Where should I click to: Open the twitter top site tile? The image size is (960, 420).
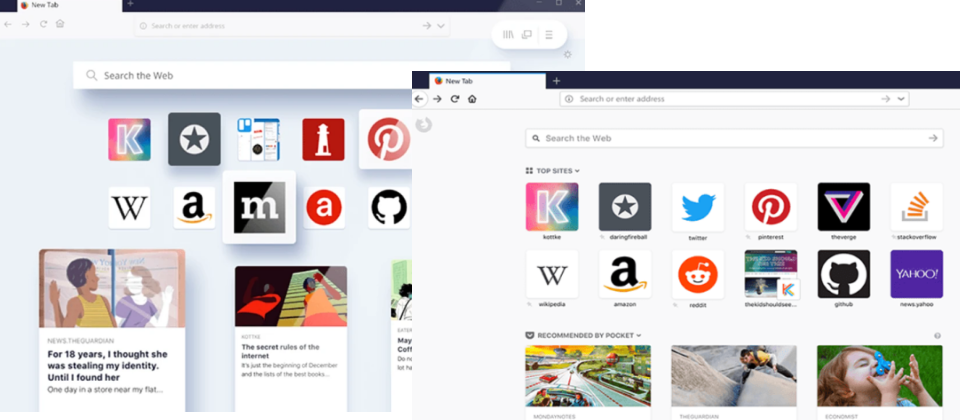(698, 206)
